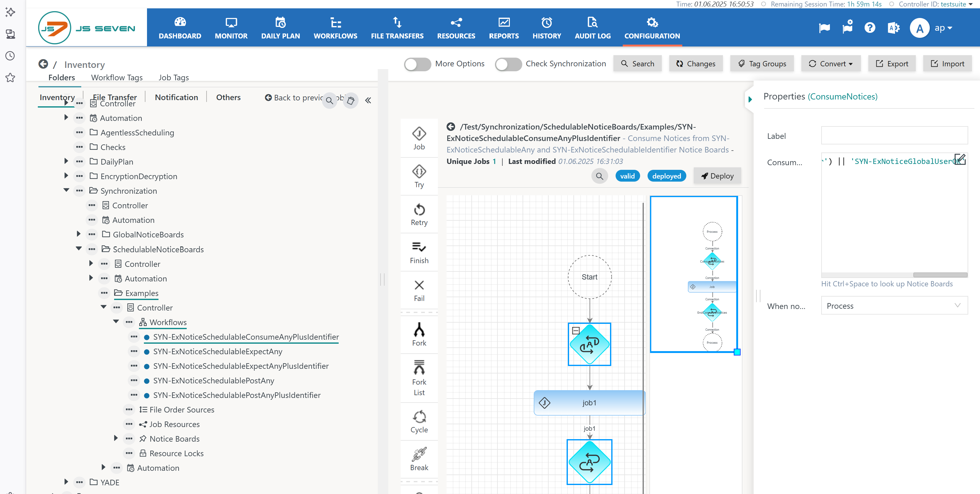This screenshot has height=494, width=980.
Task: Collapse the Synchronization folder arrow
Action: point(66,190)
